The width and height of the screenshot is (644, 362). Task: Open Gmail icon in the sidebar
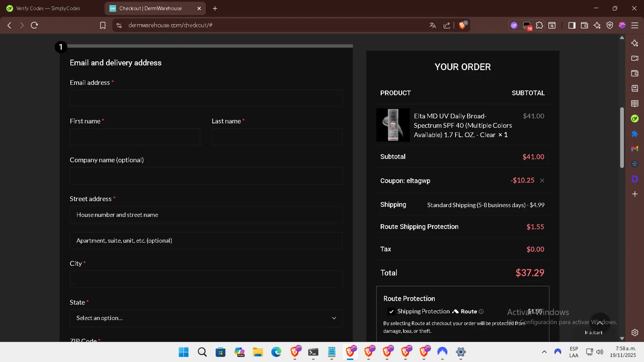coord(635,149)
